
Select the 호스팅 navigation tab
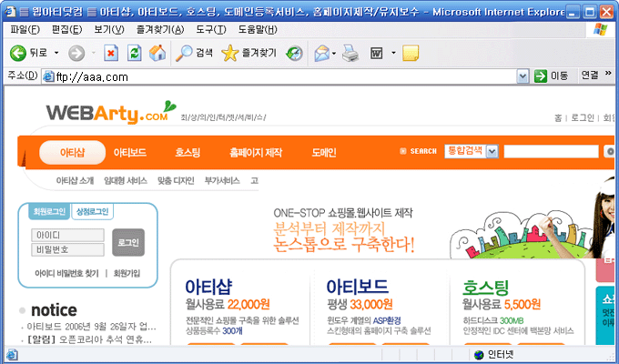point(188,152)
